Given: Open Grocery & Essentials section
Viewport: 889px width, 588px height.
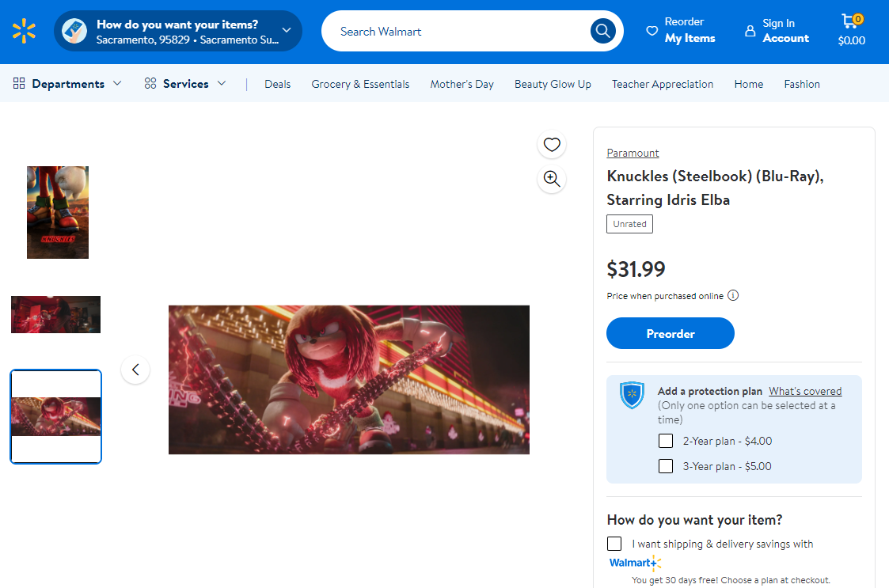Looking at the screenshot, I should [360, 84].
